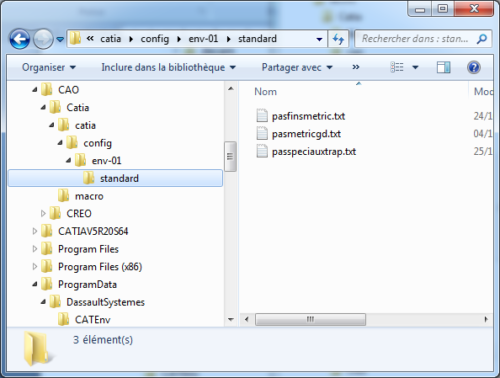Sort files by the Nom column header
500x378 pixels.
[266, 92]
